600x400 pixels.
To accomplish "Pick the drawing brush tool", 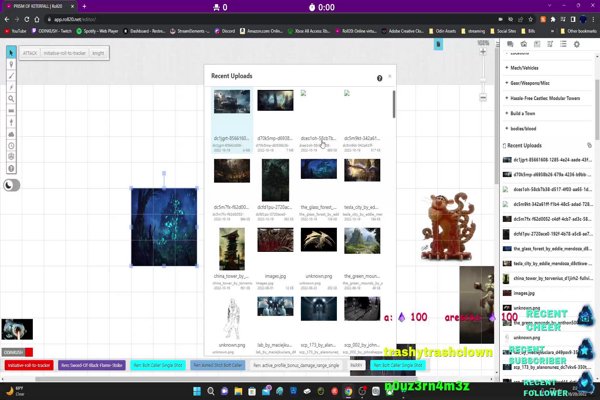I will pos(11,76).
